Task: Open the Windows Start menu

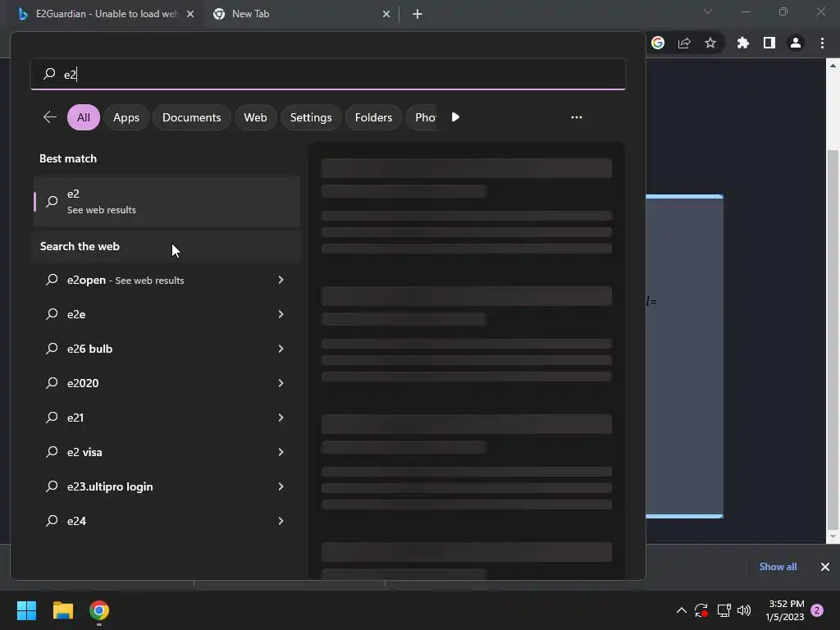Action: 26,610
